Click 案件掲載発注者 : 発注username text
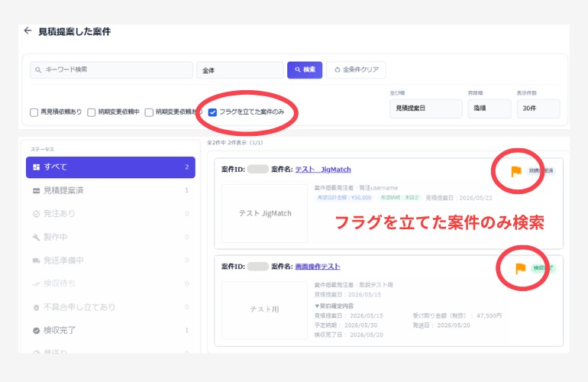This screenshot has width=588, height=382. coord(356,188)
